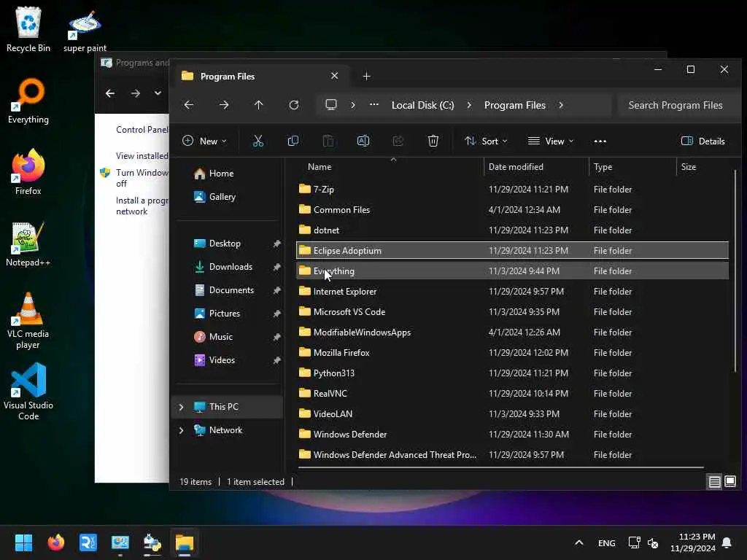Open Documents in navigation pane
The width and height of the screenshot is (747, 560).
click(231, 290)
